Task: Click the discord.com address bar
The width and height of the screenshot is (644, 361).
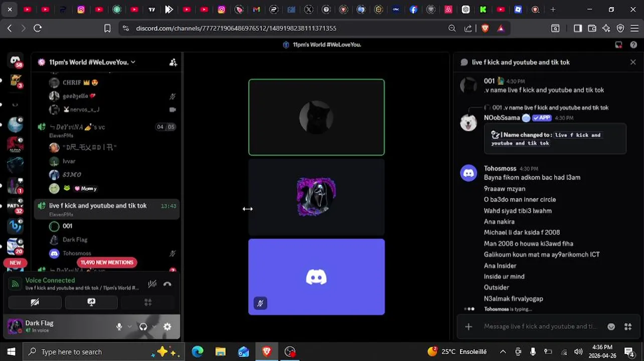Action: point(236,29)
